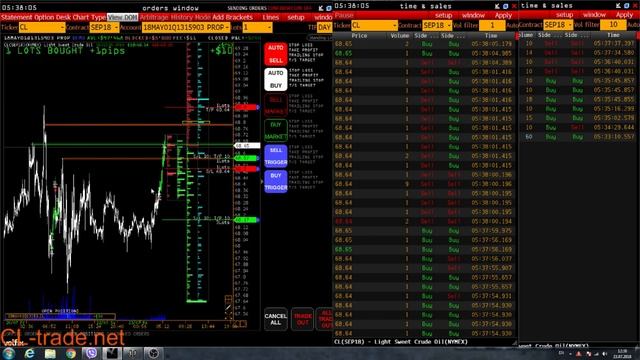Open window menu in second time & sales window
The height and width of the screenshot is (360, 640).
594,15
